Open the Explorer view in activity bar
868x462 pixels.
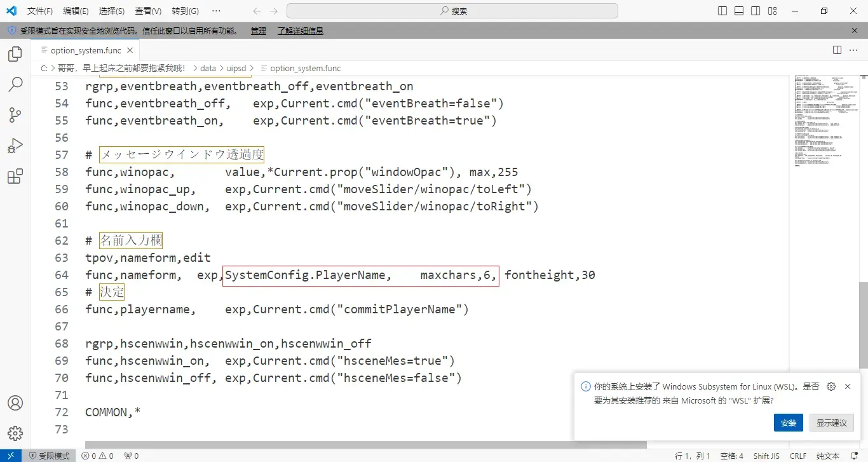coord(15,54)
